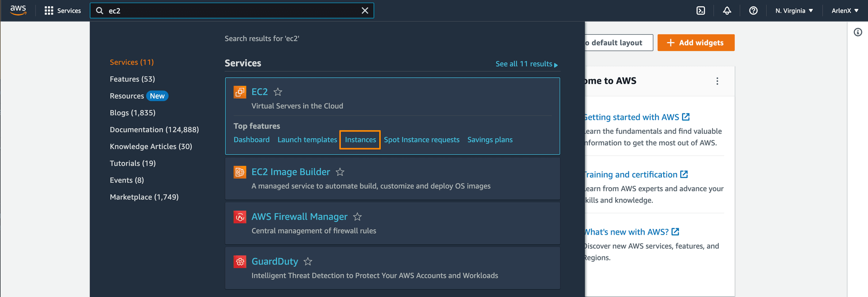The image size is (868, 297).
Task: Favorite AWS Firewall Manager with star
Action: click(x=357, y=217)
